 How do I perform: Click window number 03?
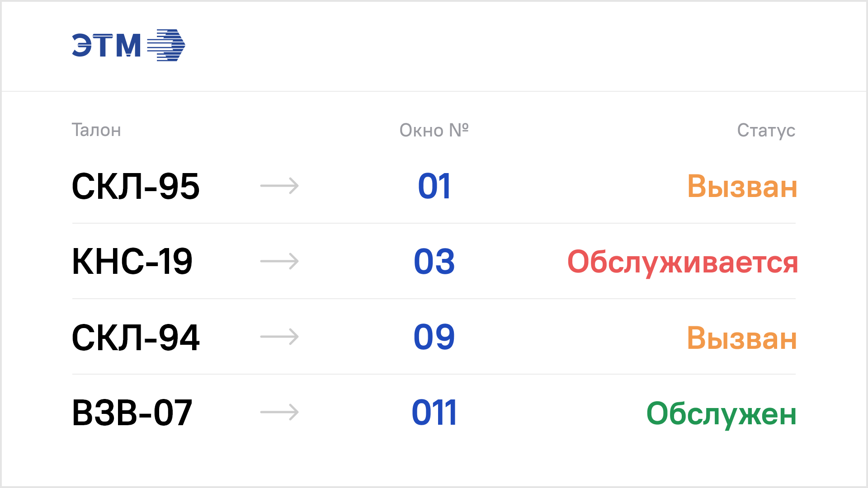434,262
